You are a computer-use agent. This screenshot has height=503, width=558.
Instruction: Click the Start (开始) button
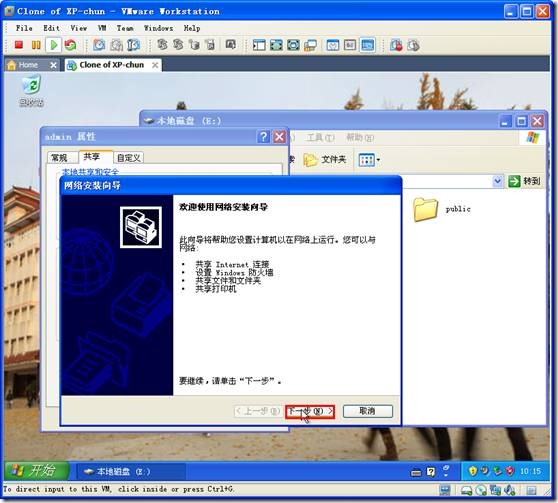pyautogui.click(x=36, y=471)
